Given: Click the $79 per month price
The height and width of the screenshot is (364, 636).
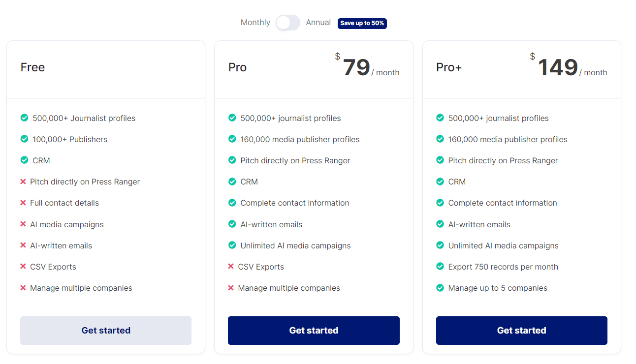Looking at the screenshot, I should pos(357,68).
